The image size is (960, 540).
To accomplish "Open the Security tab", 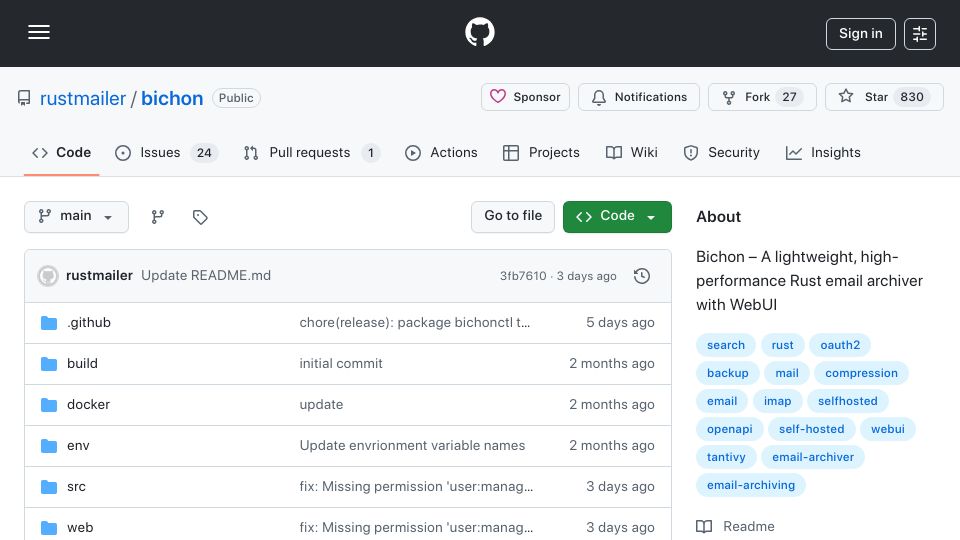I will coord(722,152).
